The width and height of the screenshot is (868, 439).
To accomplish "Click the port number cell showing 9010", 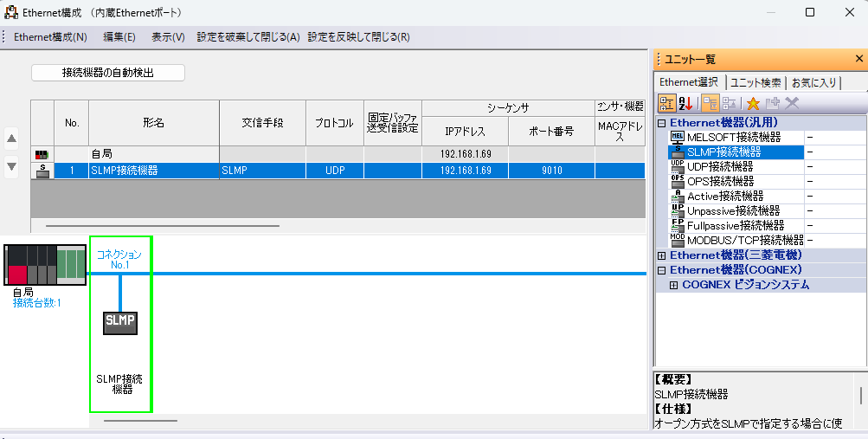I will pyautogui.click(x=551, y=171).
